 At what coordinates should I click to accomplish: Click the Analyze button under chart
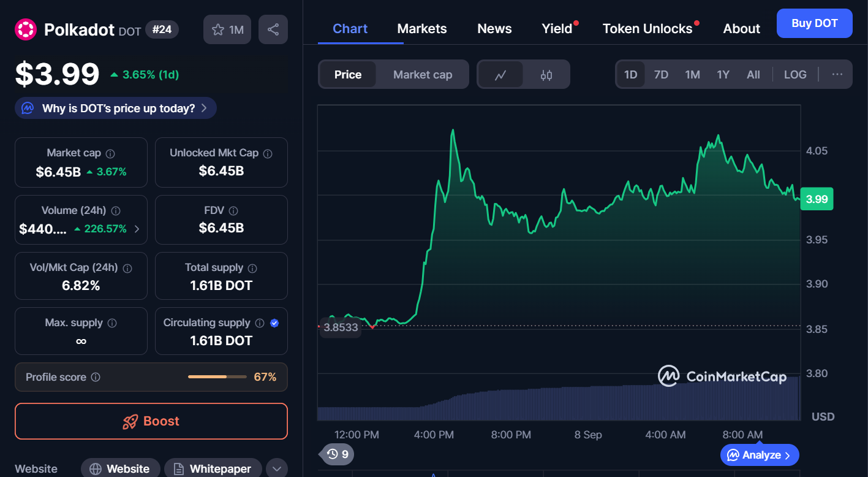point(760,455)
